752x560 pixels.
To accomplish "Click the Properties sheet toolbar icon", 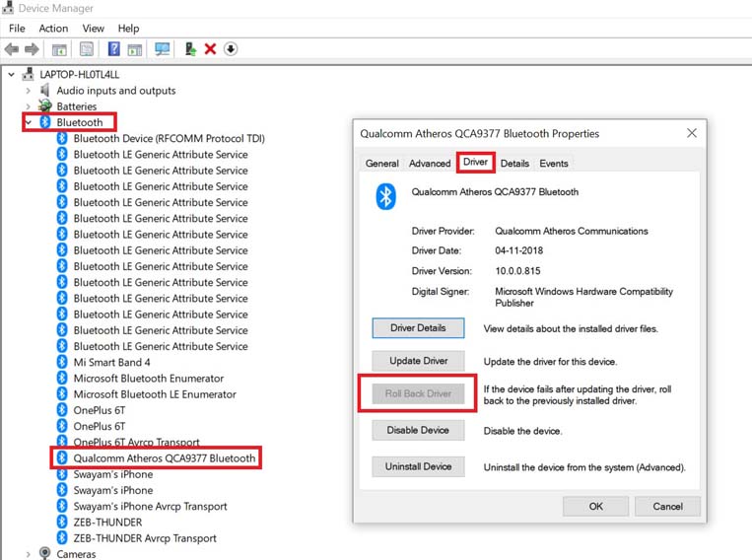I will tap(87, 49).
